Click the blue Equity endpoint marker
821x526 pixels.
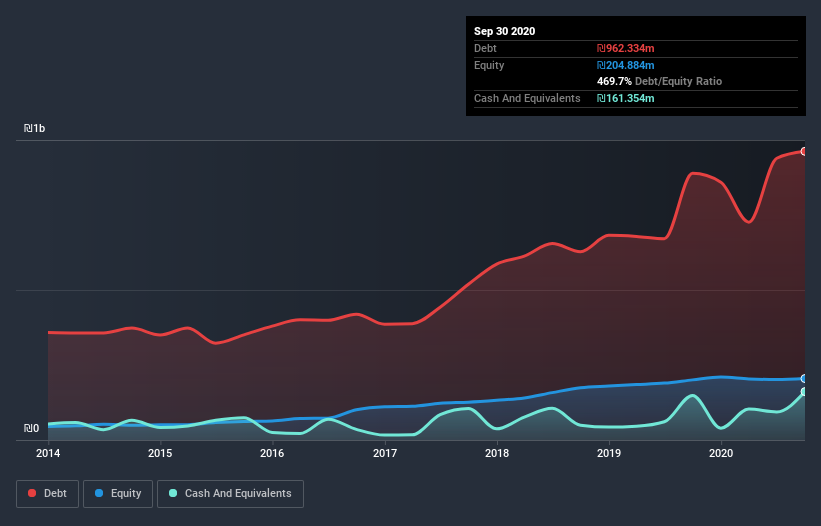[x=804, y=378]
